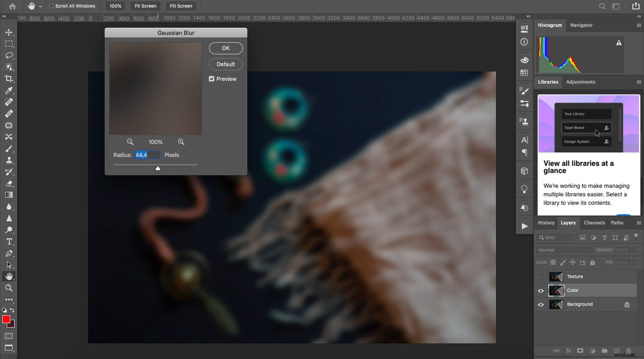Select the Horizontal Type tool

[x=9, y=242]
